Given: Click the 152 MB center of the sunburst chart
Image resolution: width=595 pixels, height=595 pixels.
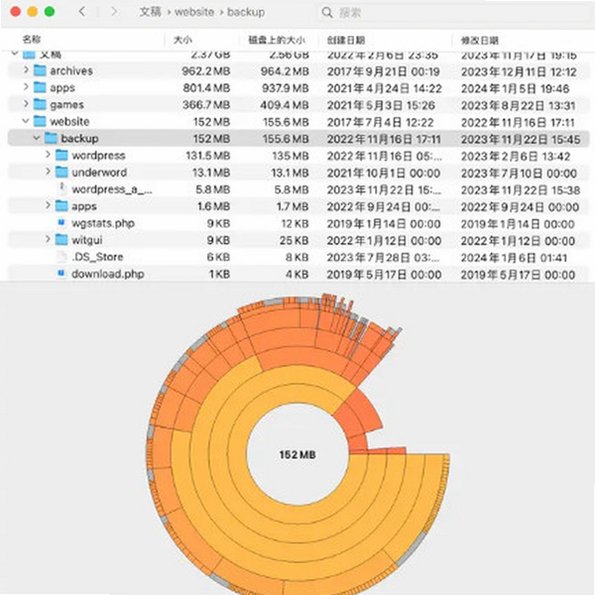Looking at the screenshot, I should (298, 455).
